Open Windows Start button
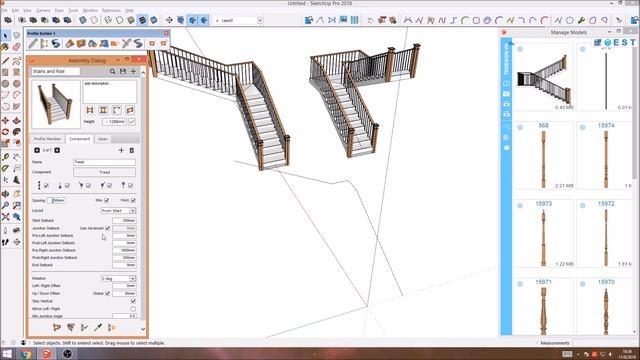The image size is (640, 360). tap(7, 354)
